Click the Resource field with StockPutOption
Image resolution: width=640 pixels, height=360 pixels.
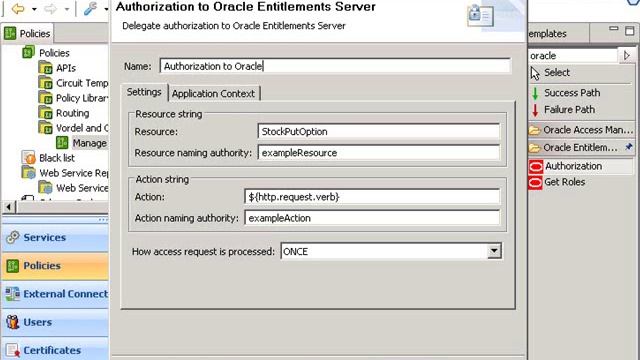click(x=378, y=131)
